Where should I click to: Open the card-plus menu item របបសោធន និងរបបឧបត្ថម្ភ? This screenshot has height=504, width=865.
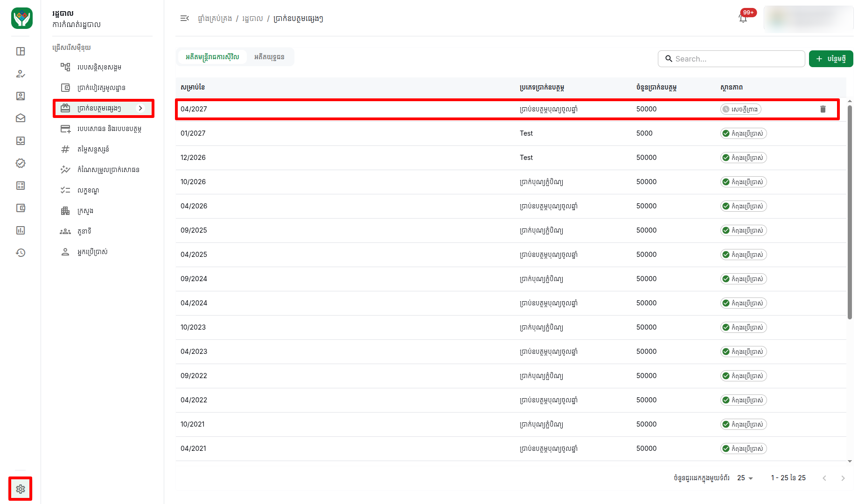click(103, 129)
